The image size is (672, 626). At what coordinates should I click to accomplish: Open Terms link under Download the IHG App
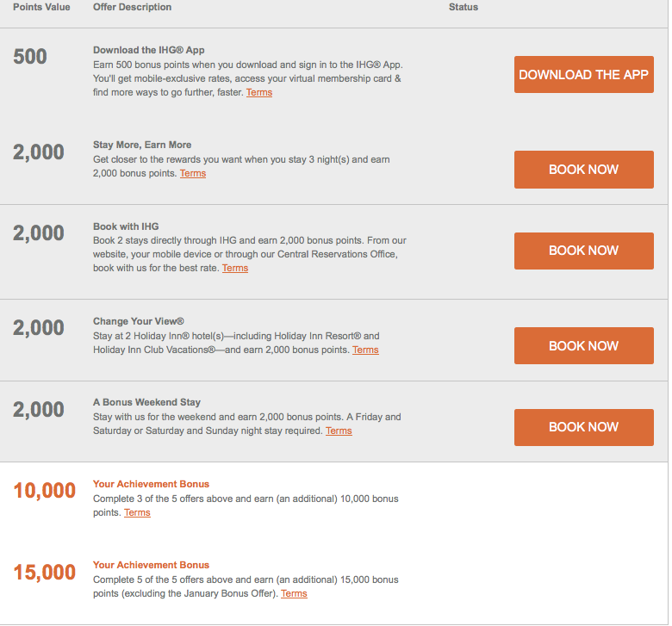pos(259,92)
